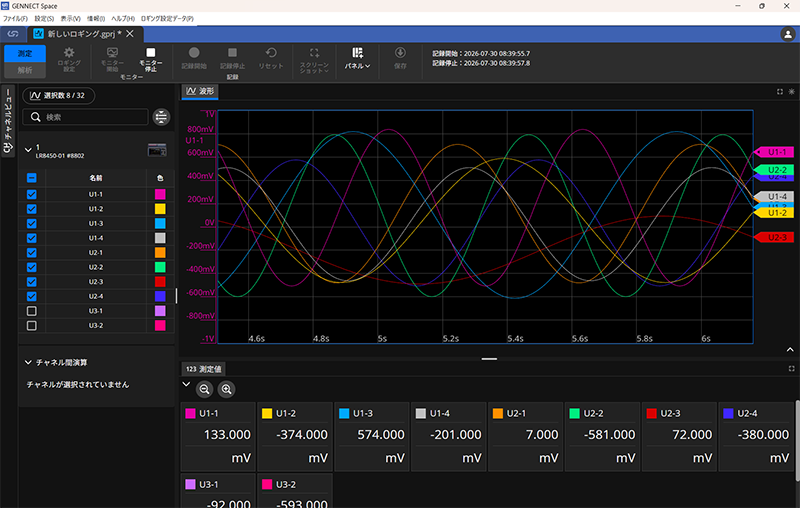This screenshot has height=508, width=800.
Task: Click the measured values scrollbar
Action: [x=797, y=441]
